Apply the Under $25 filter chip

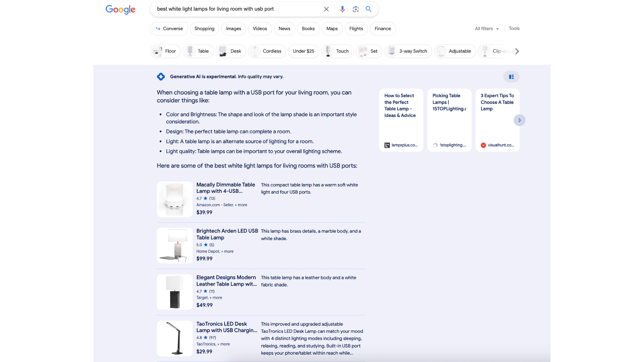click(303, 51)
